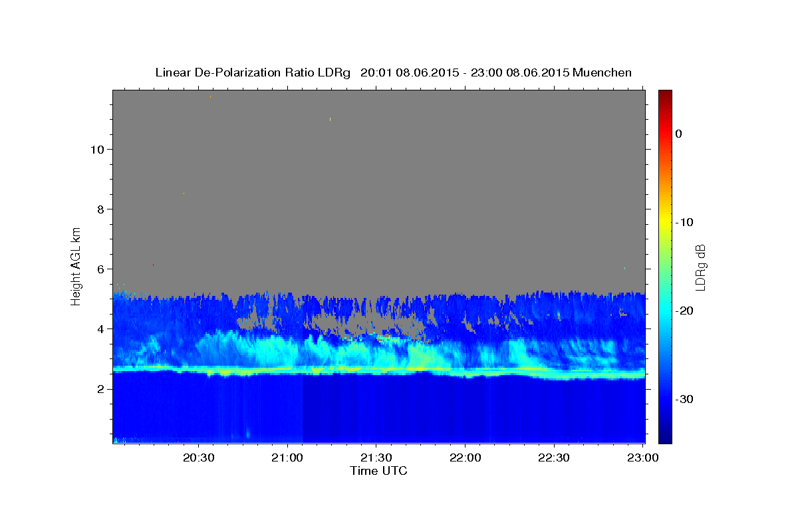Click the 'Muenchen' location label in the title
The image size is (798, 532).
click(x=602, y=72)
